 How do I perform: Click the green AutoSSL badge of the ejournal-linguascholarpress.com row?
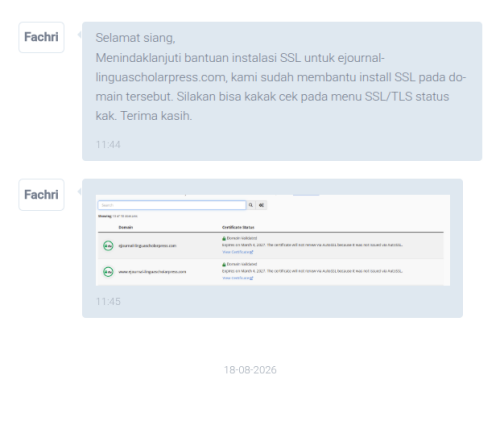point(108,246)
